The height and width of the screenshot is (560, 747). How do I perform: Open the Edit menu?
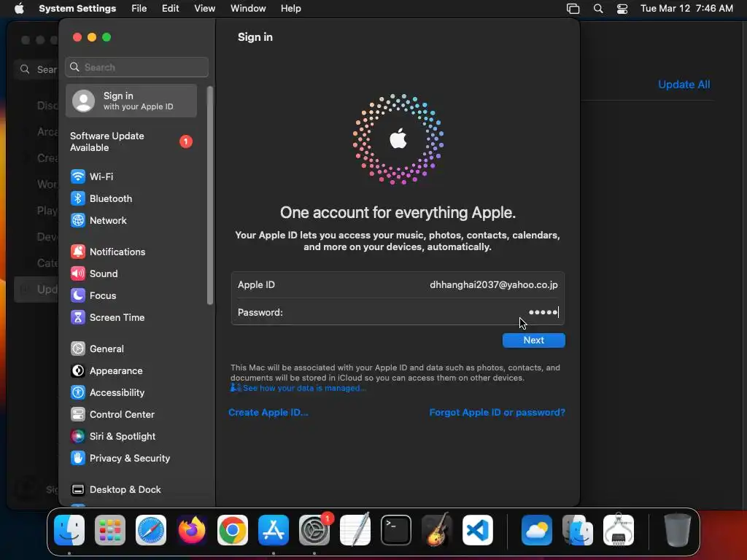[x=170, y=9]
